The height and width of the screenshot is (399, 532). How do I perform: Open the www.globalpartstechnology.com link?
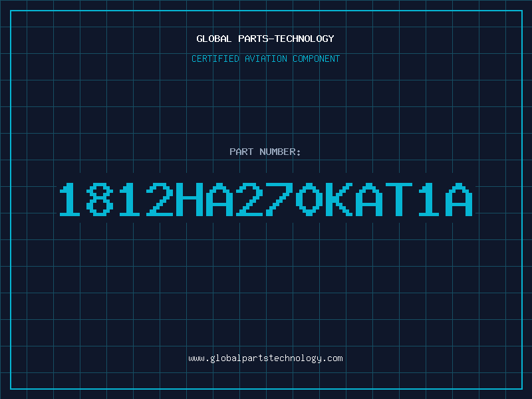(265, 358)
